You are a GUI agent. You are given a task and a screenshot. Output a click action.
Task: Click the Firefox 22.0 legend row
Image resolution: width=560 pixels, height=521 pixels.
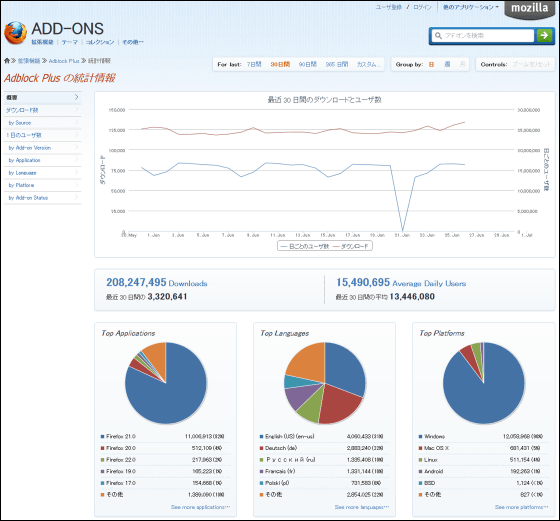(165, 460)
